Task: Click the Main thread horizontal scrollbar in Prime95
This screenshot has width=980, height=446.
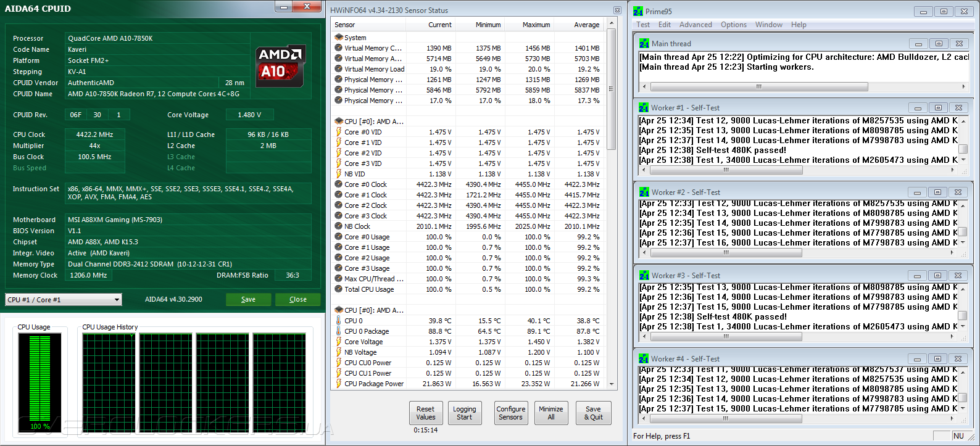Action: [x=805, y=86]
